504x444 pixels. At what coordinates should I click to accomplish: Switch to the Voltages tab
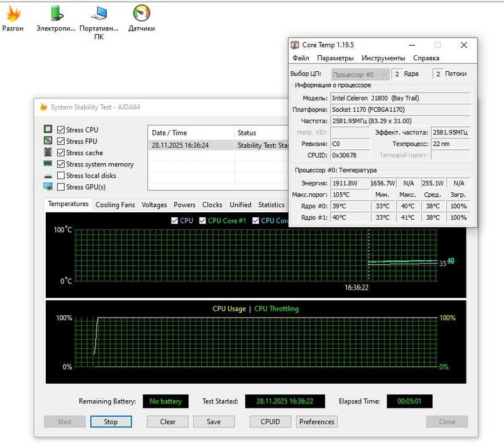(x=154, y=205)
